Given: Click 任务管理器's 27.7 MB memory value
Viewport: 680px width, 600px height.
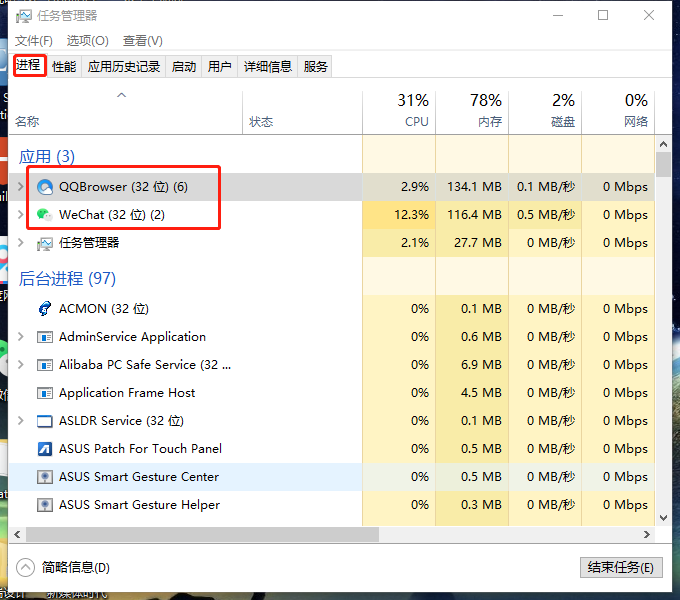Looking at the screenshot, I should point(478,243).
